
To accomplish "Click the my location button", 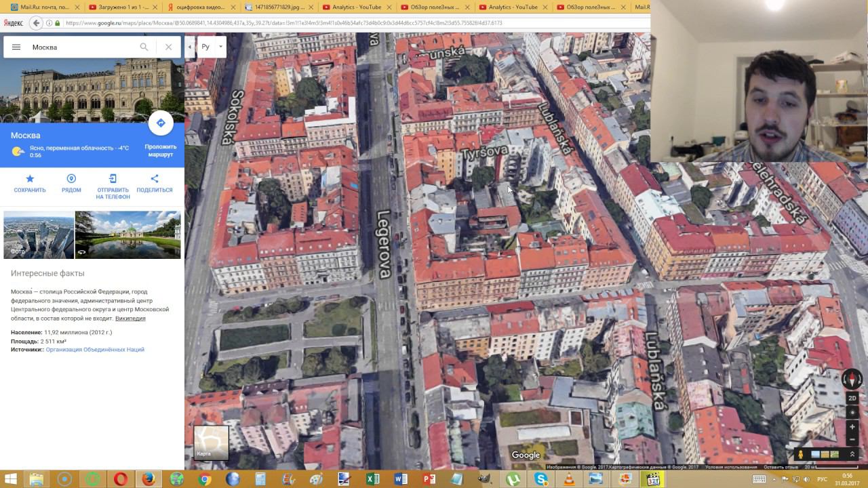I will [x=852, y=412].
